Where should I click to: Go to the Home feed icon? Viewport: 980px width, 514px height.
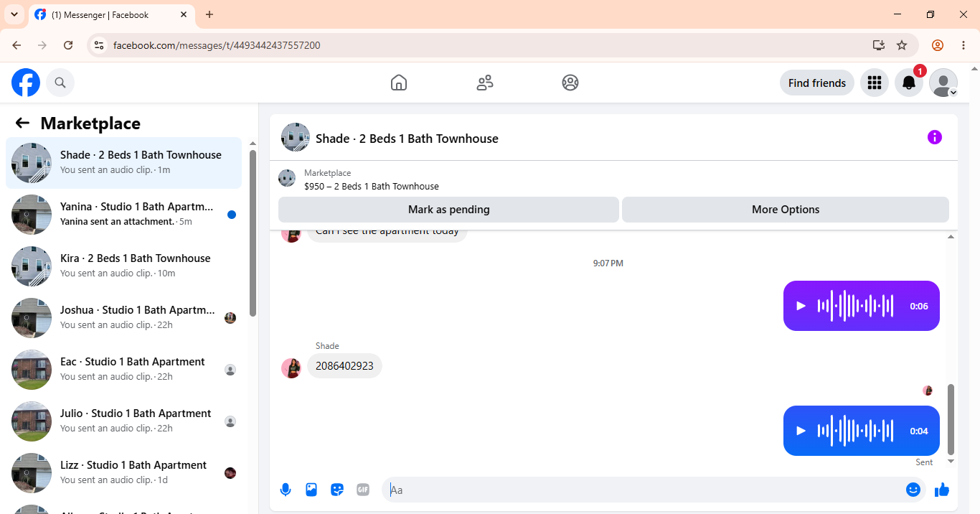pyautogui.click(x=399, y=83)
